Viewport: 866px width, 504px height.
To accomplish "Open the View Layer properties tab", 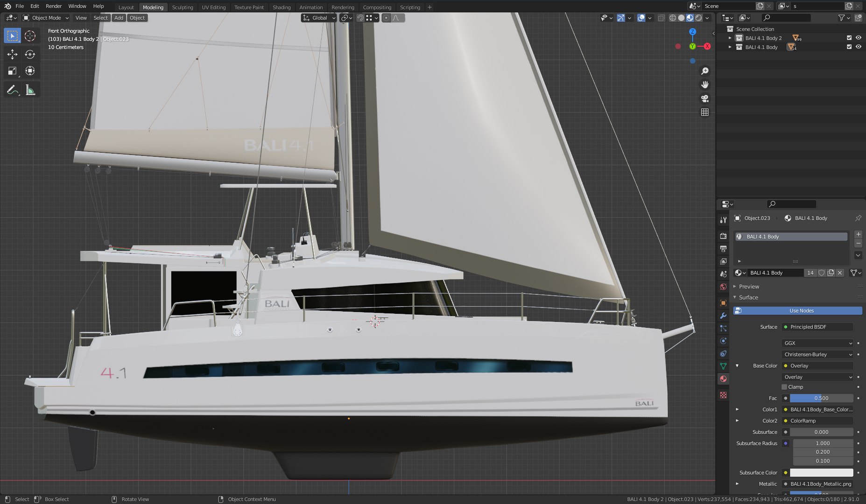I will (723, 261).
